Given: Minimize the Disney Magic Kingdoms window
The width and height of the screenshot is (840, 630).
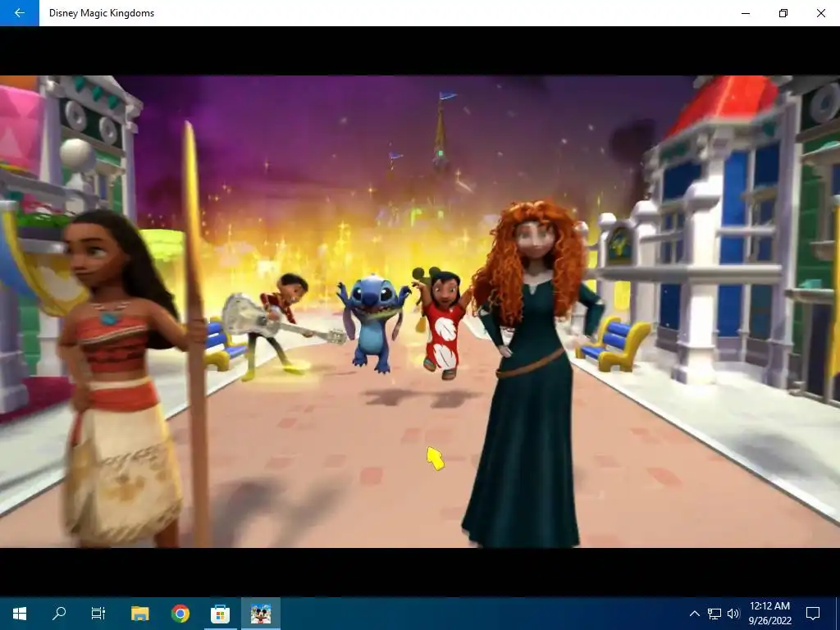Looking at the screenshot, I should (x=745, y=13).
